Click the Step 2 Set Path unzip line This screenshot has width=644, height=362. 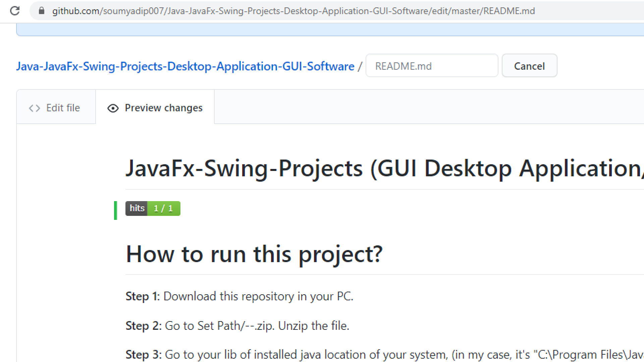[237, 325]
